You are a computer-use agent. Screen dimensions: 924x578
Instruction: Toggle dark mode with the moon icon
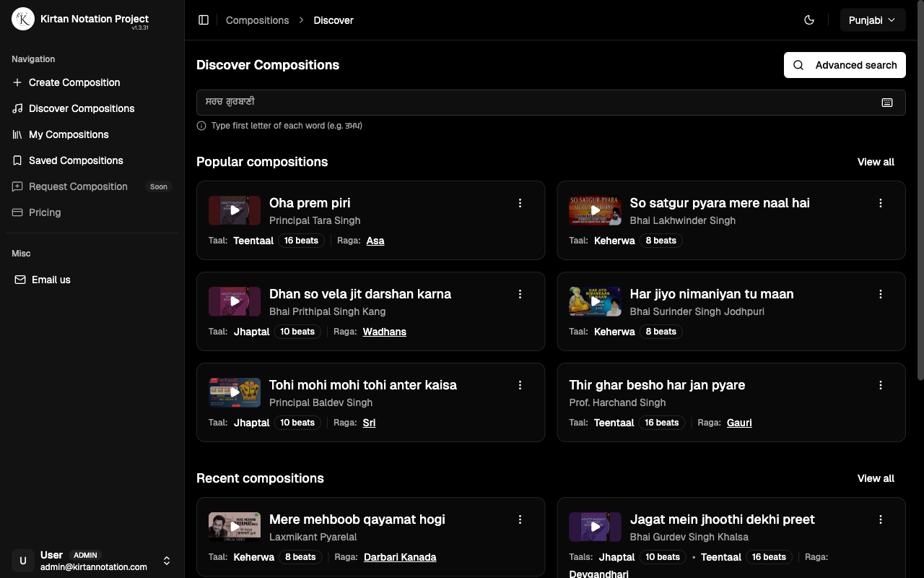(809, 20)
